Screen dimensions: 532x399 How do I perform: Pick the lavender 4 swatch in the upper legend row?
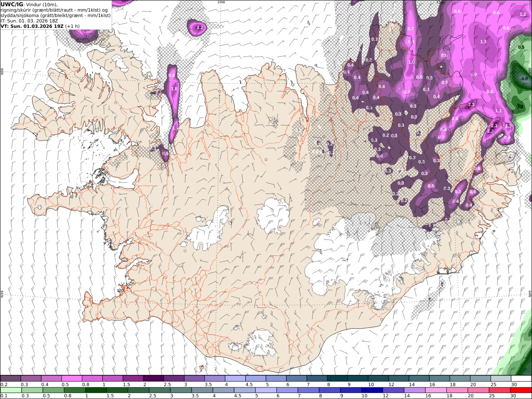(x=235, y=379)
